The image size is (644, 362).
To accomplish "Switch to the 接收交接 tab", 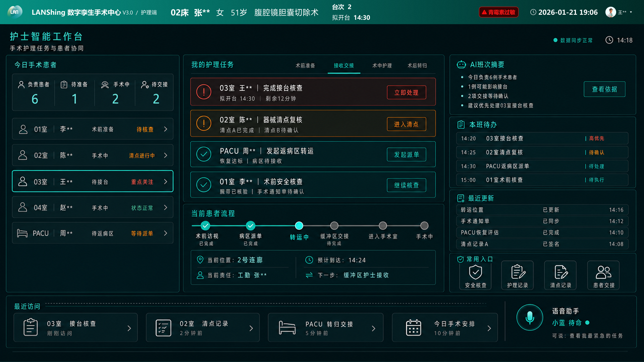I will pos(344,66).
